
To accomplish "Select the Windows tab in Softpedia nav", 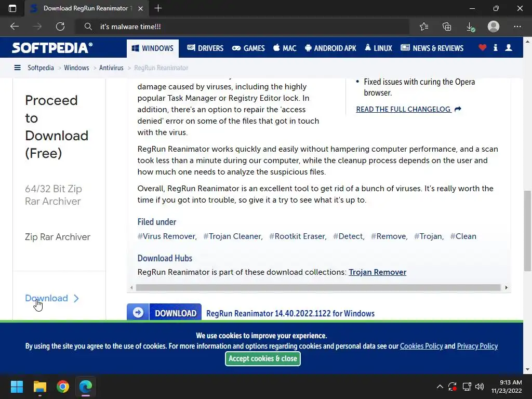I will pos(153,48).
